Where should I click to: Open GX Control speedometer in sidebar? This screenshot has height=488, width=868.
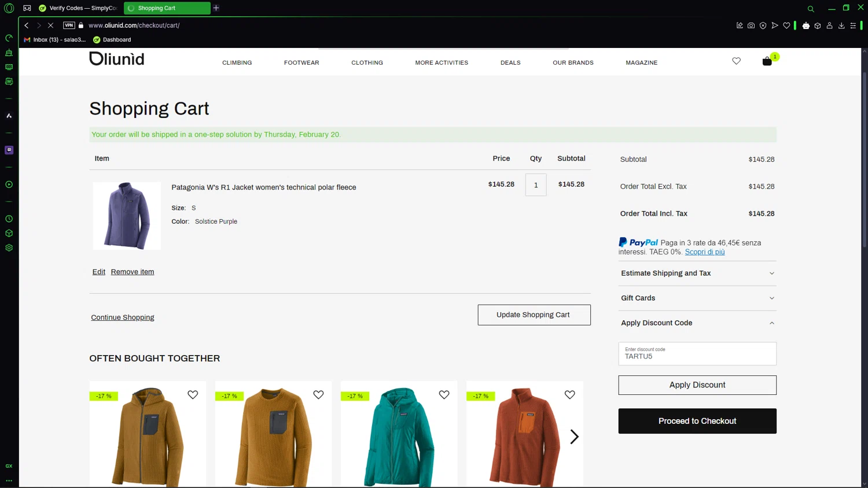9,38
